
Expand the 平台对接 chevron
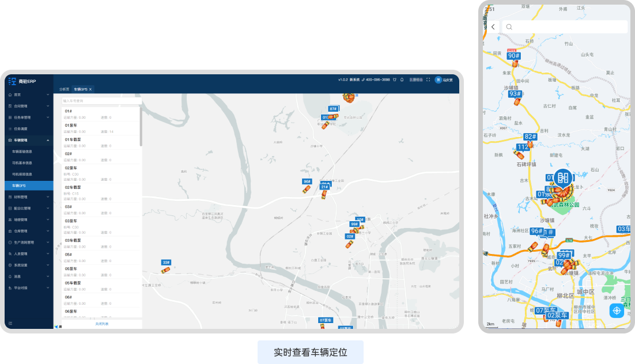coord(48,287)
